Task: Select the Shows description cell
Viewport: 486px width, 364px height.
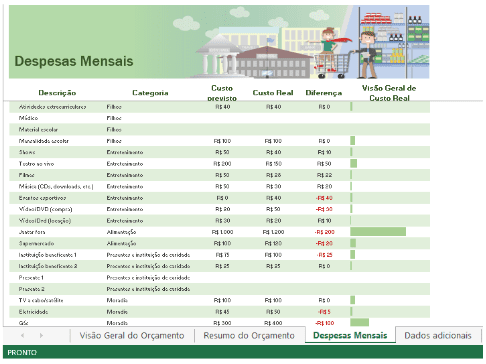Action: [x=27, y=152]
